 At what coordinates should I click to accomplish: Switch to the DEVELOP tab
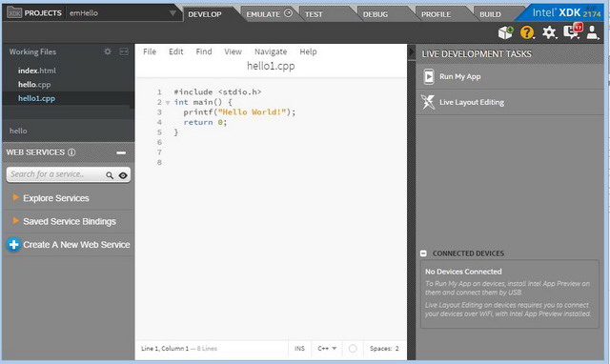click(x=205, y=14)
